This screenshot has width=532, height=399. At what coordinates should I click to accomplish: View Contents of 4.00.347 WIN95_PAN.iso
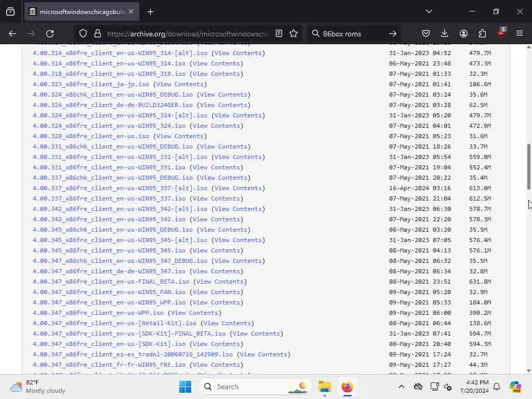216,292
